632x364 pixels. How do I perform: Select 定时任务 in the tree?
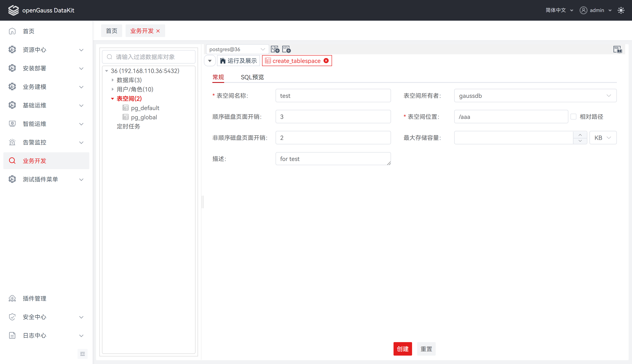[129, 126]
